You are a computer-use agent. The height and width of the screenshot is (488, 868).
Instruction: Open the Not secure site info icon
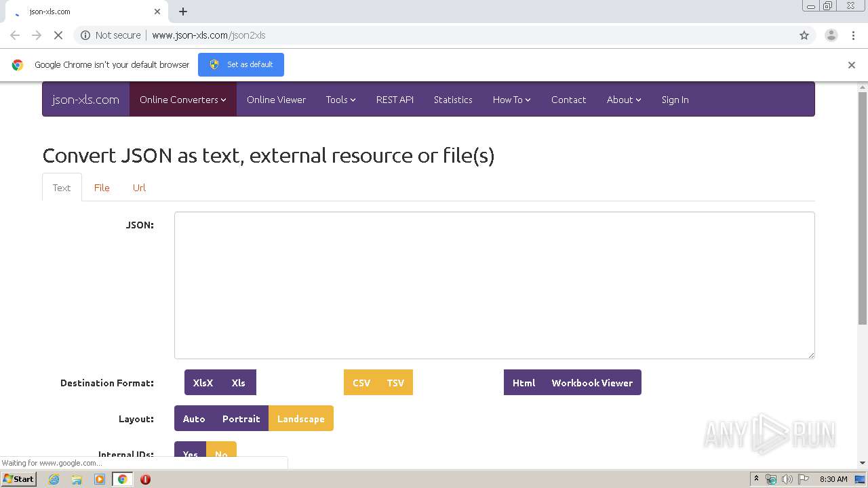point(85,35)
